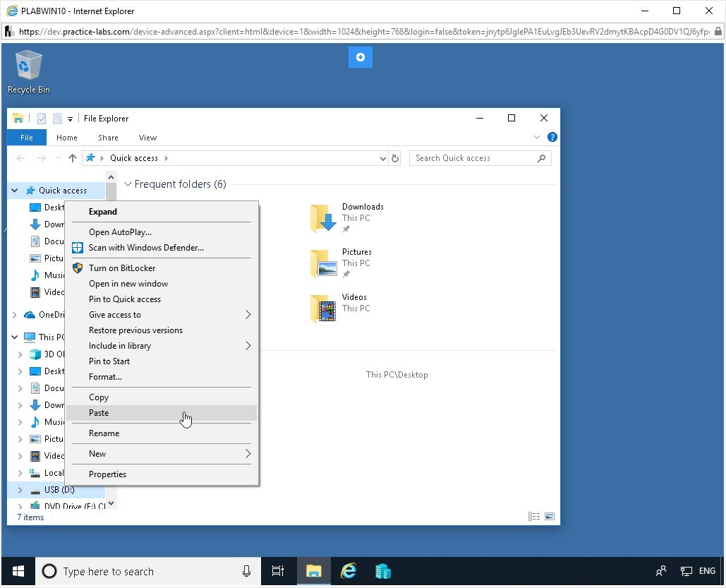Go up one level with the Up arrow
Viewport: 726px width, 588px height.
tap(72, 158)
